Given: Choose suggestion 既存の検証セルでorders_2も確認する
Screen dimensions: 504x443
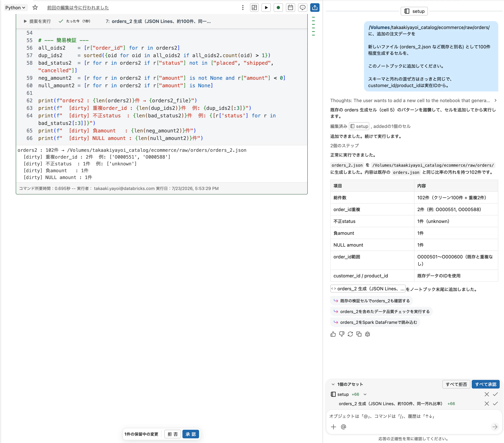Looking at the screenshot, I should [371, 301].
